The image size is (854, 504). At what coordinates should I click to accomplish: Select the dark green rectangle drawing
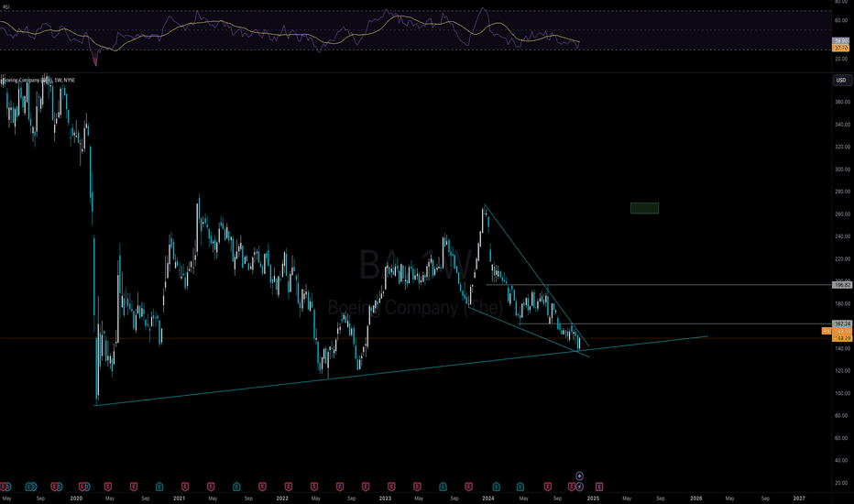tap(644, 208)
